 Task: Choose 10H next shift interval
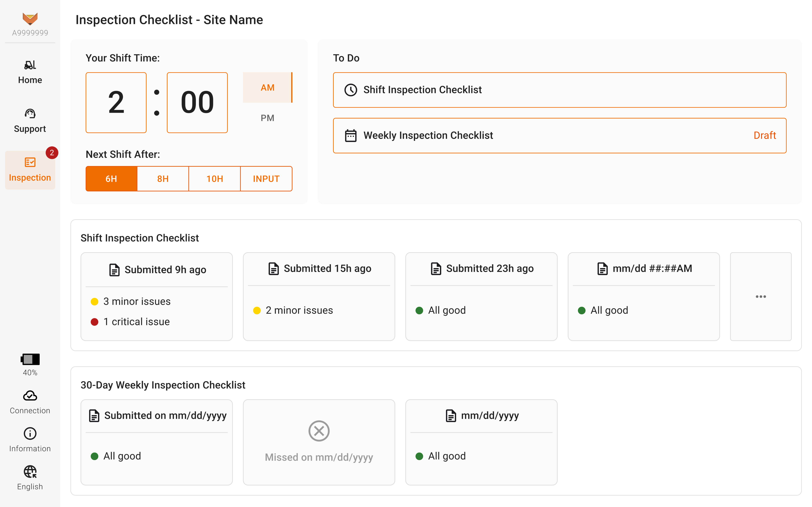click(214, 179)
